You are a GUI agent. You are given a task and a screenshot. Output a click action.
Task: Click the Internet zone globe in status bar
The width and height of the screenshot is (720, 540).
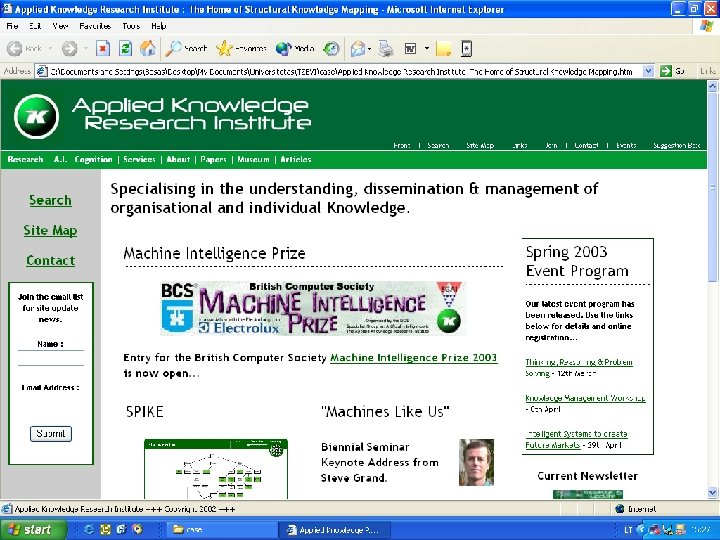coord(620,508)
